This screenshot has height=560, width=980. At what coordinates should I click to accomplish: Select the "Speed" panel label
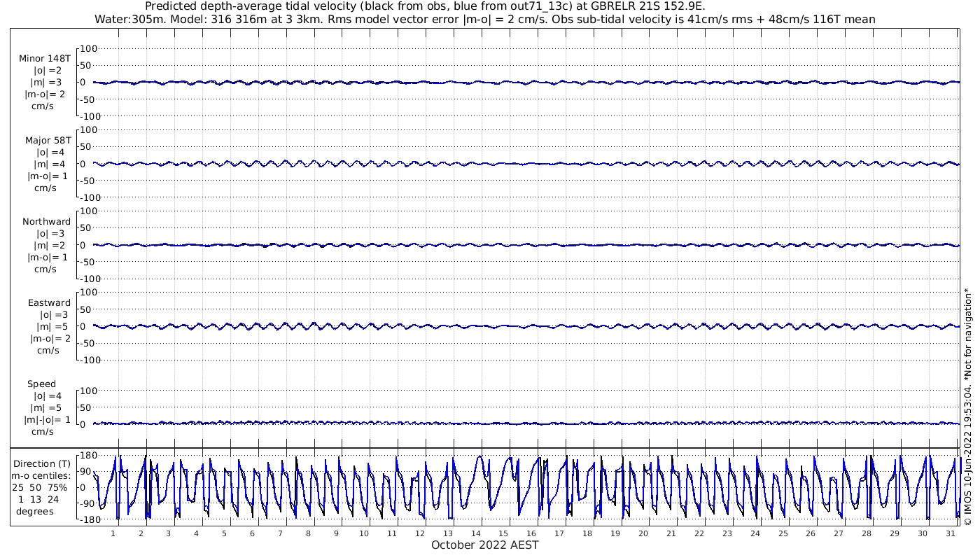[x=42, y=384]
